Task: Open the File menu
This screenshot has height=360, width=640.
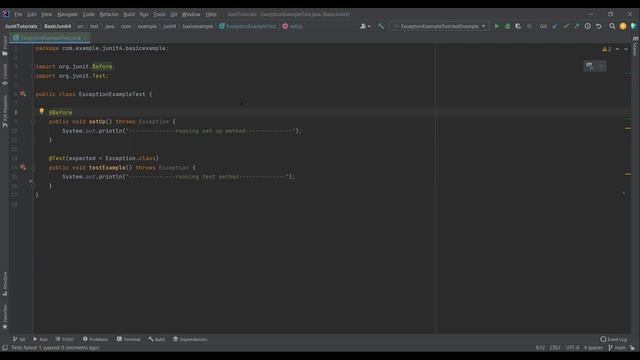Action: click(x=18, y=14)
